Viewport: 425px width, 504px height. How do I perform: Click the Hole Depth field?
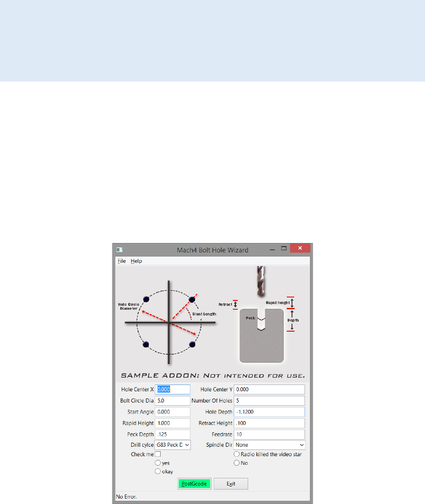point(269,412)
